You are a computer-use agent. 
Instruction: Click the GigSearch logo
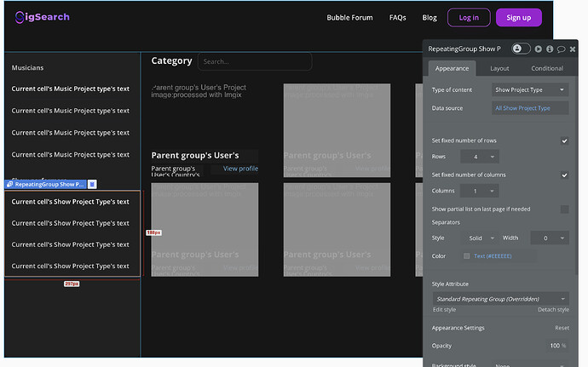coord(43,17)
